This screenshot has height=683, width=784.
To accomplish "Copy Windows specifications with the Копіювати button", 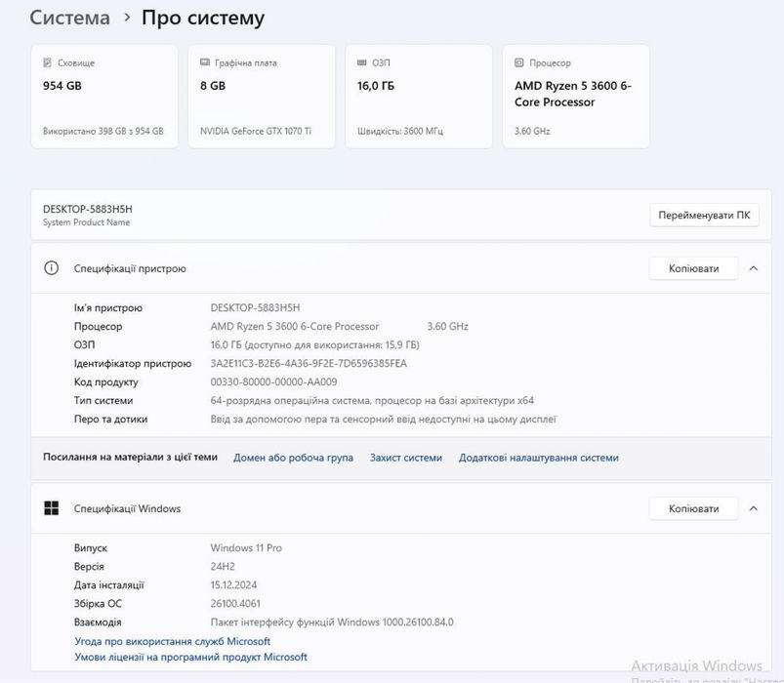I will [693, 508].
